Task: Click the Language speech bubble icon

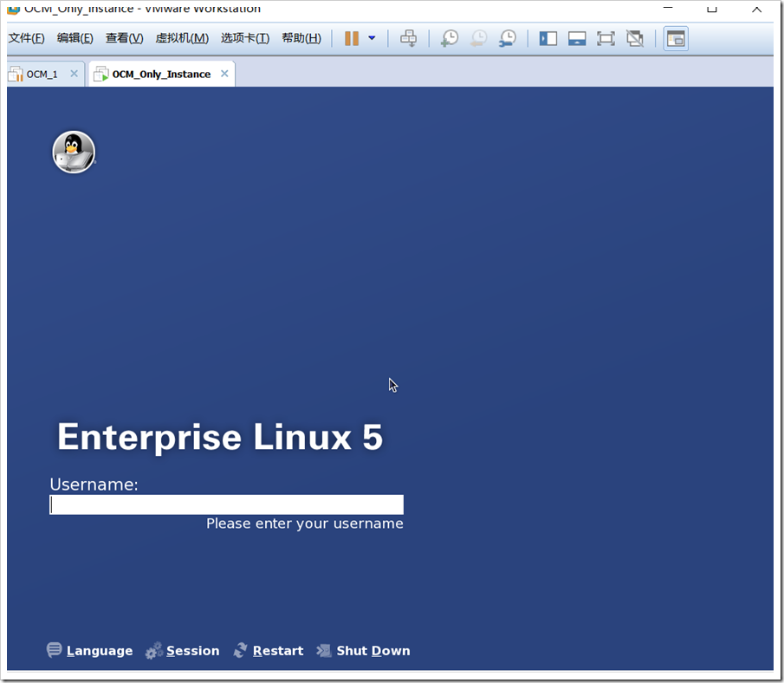Action: pyautogui.click(x=54, y=649)
